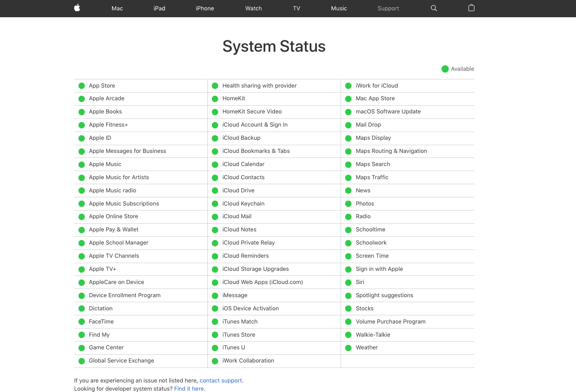Click the green dot next to Apple Music
The image size is (576, 392).
82,165
